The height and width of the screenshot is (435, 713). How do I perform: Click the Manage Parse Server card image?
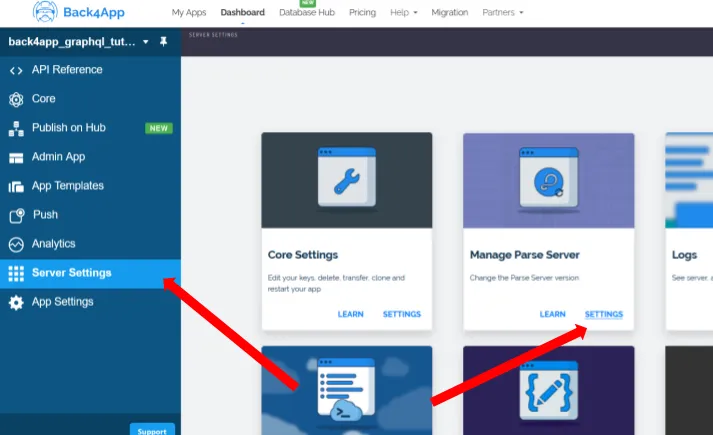pos(548,180)
